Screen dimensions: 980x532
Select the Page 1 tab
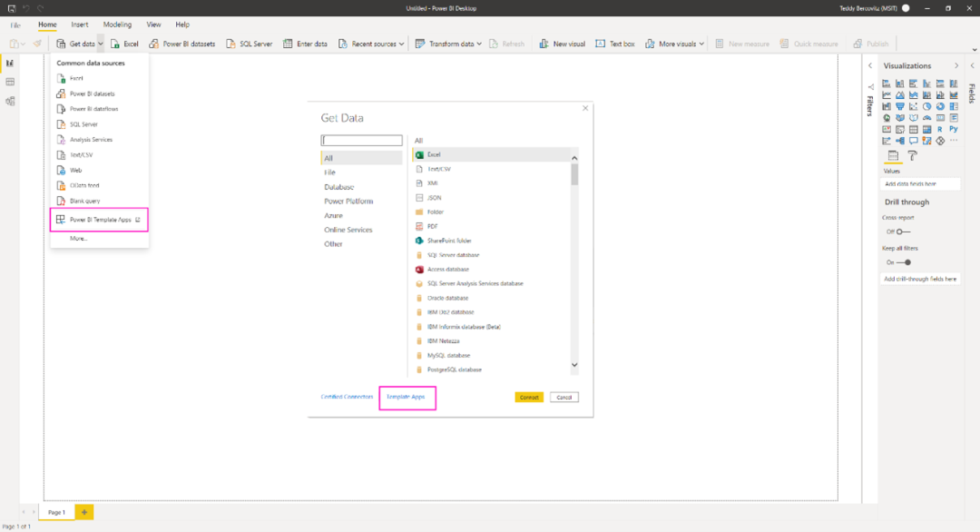[x=56, y=512]
